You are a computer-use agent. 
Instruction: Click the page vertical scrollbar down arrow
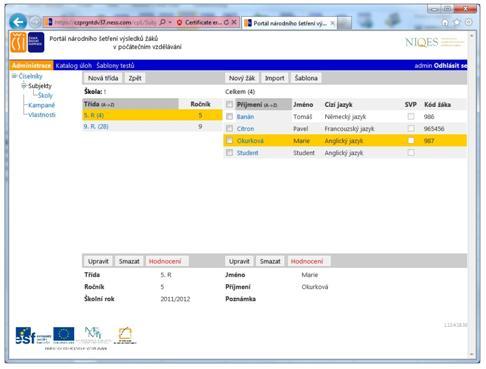tap(472, 354)
